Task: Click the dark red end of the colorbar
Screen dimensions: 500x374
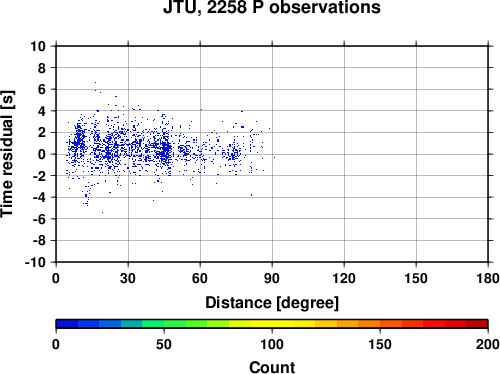Action: (x=477, y=324)
